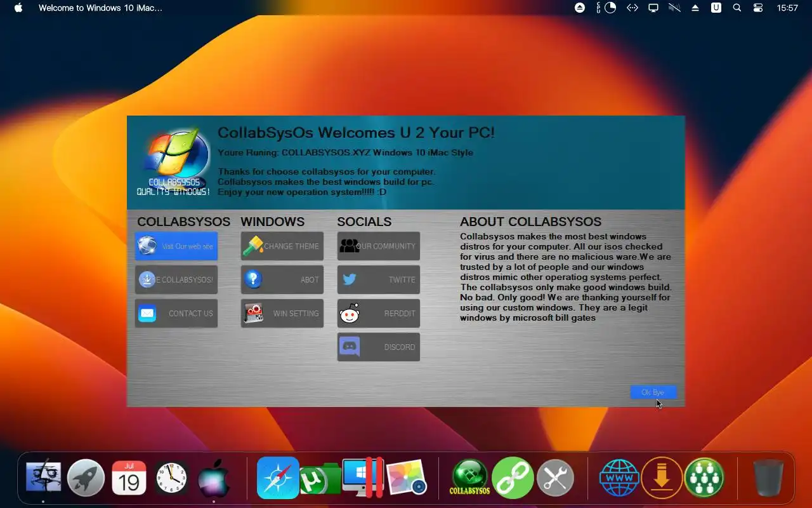
Task: Open Photos preview dock icon
Action: [406, 478]
